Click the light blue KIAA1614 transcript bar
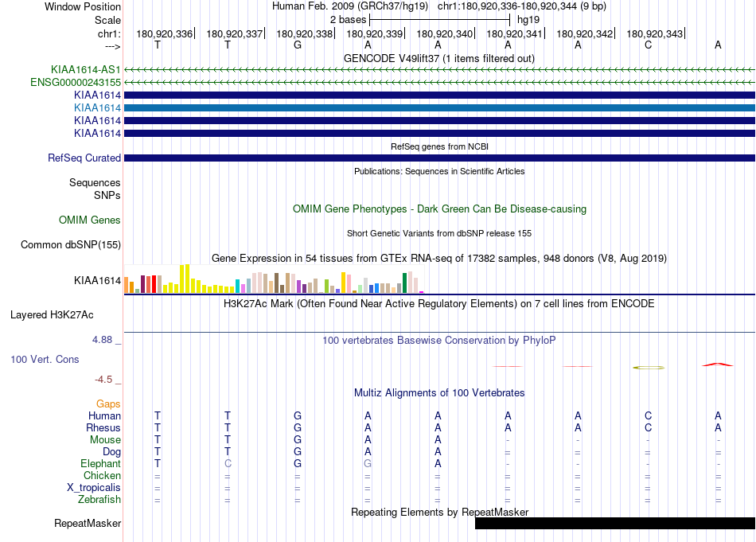This screenshot has width=756, height=542. [440, 108]
